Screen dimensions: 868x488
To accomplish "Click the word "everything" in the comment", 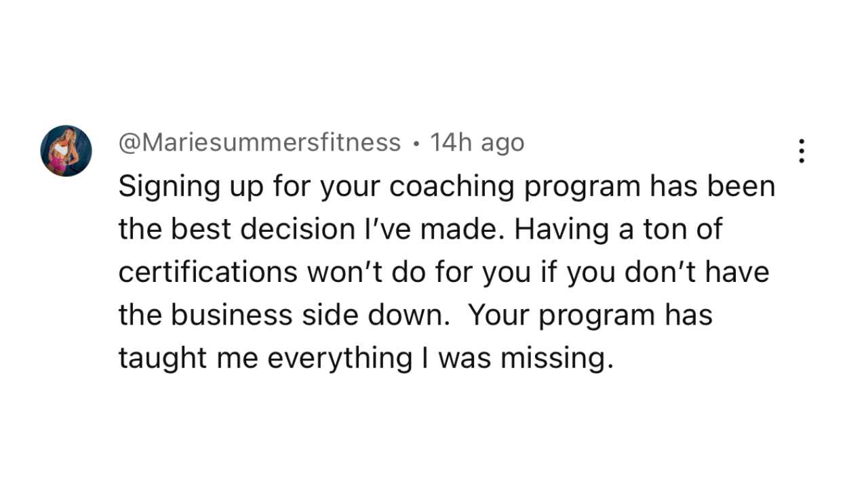I will click(339, 359).
